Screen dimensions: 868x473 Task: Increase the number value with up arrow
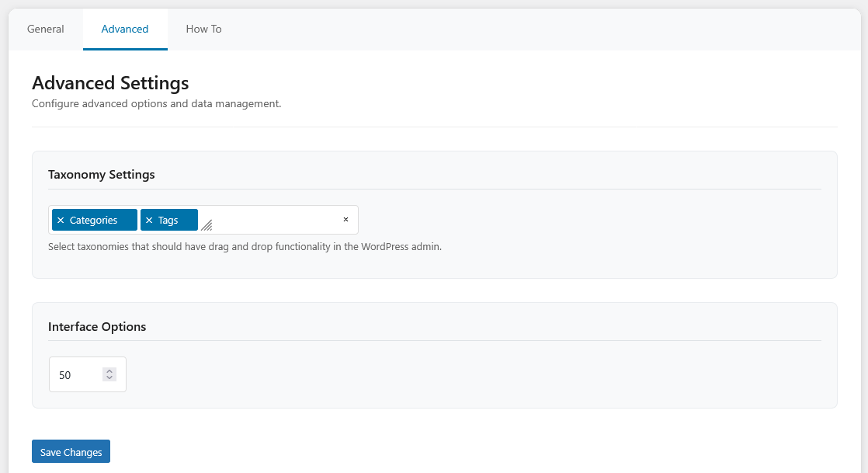click(109, 370)
